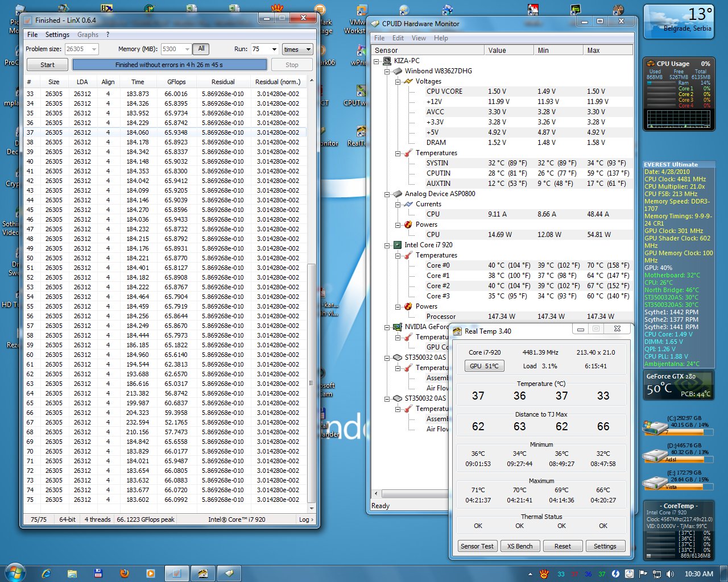Sort LinX table by GFlops column

tap(176, 82)
